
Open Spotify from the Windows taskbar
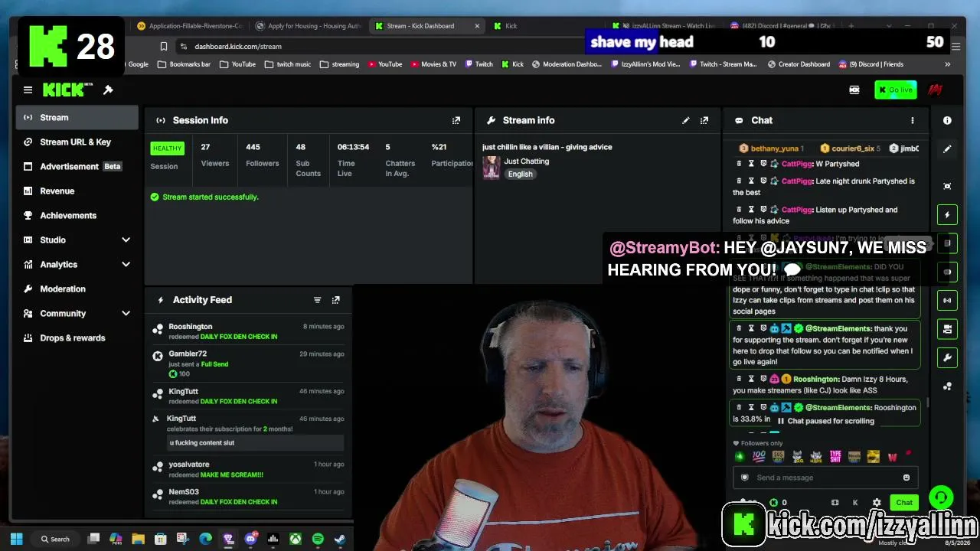[318, 540]
